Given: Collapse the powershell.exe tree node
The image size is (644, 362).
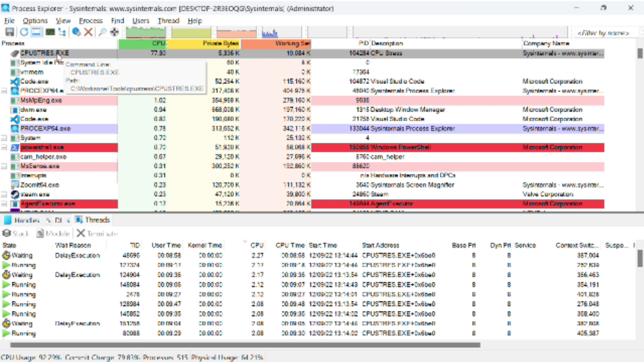Looking at the screenshot, I should [x=4, y=148].
